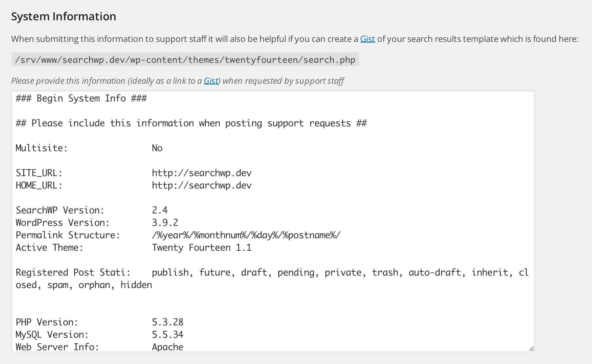This screenshot has width=592, height=364.
Task: Select the search.php template file path
Action: click(x=186, y=60)
